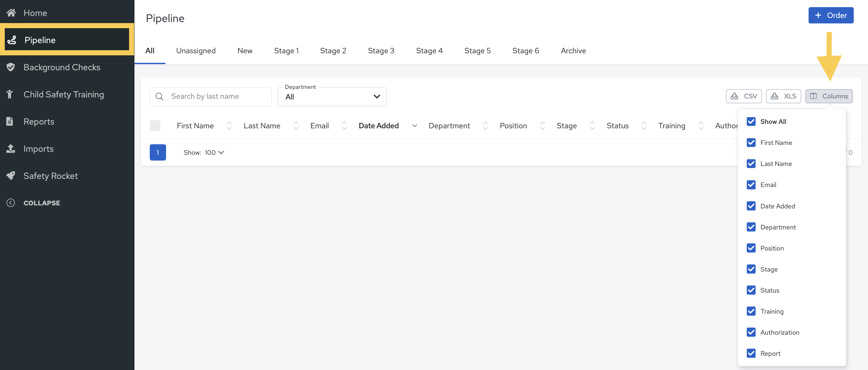This screenshot has height=370, width=868.
Task: Switch to the Stage 4 tab
Action: point(429,51)
